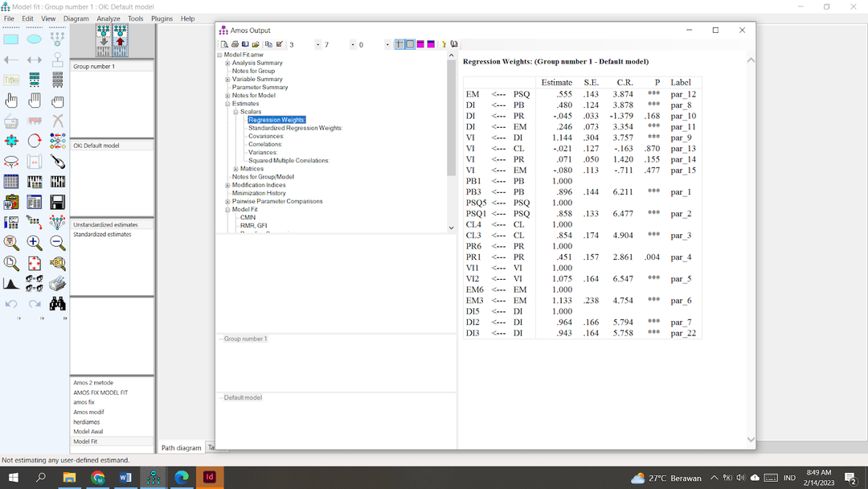Open Squared Multiple Correlations in output tree
The width and height of the screenshot is (868, 489).
[289, 161]
